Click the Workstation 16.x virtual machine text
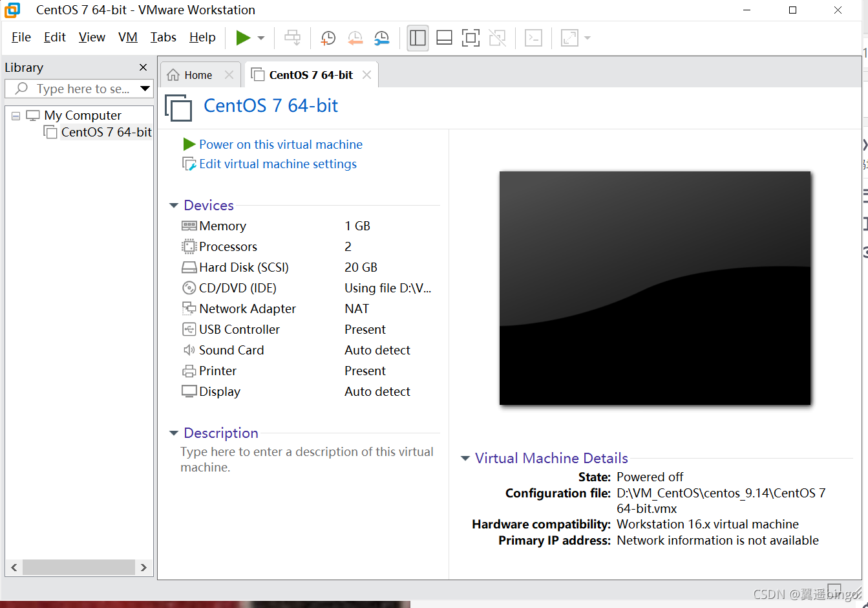Viewport: 868px width, 608px height. 708,524
